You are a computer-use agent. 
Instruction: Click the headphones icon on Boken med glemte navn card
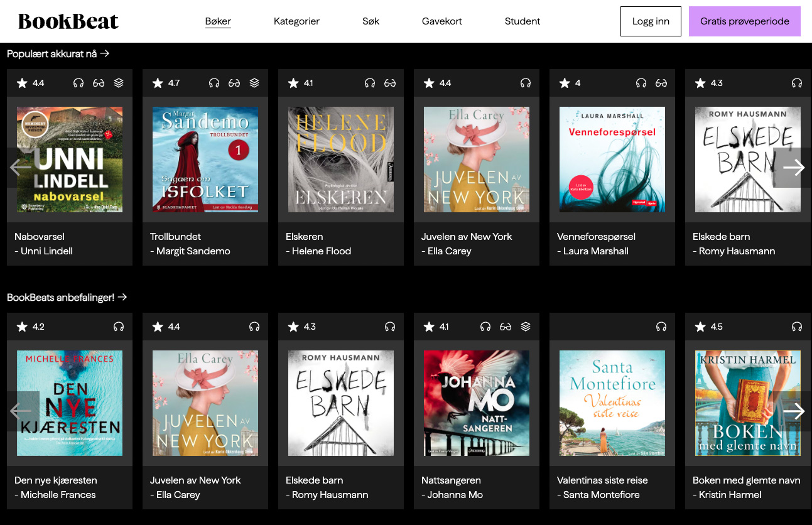[797, 327]
